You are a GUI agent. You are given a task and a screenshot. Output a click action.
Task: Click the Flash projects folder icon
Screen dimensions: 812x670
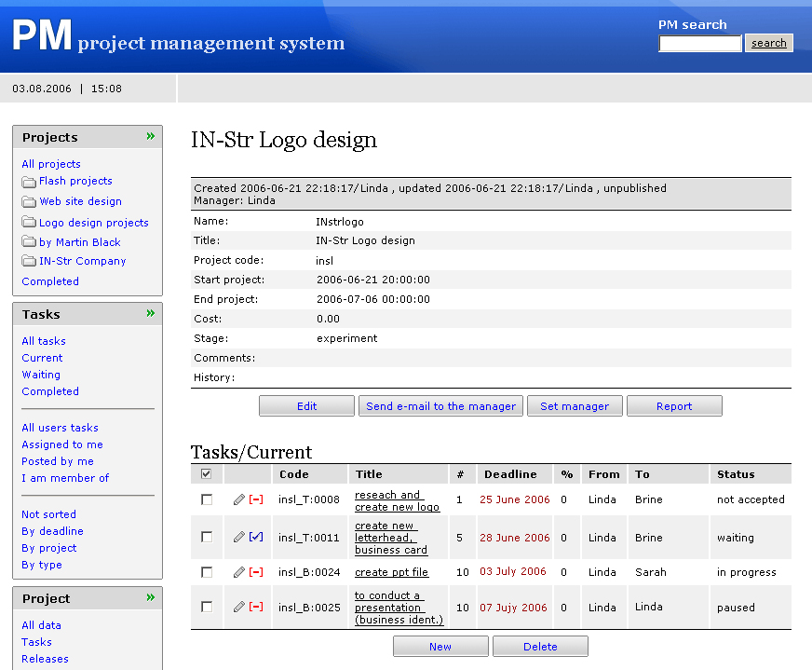29,182
